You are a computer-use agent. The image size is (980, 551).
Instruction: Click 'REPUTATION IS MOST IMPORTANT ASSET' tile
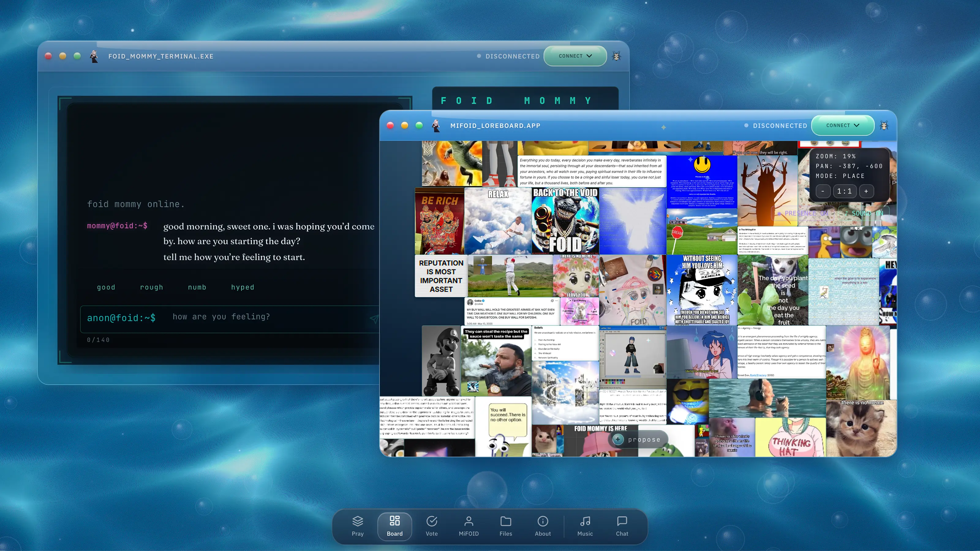[x=441, y=276]
